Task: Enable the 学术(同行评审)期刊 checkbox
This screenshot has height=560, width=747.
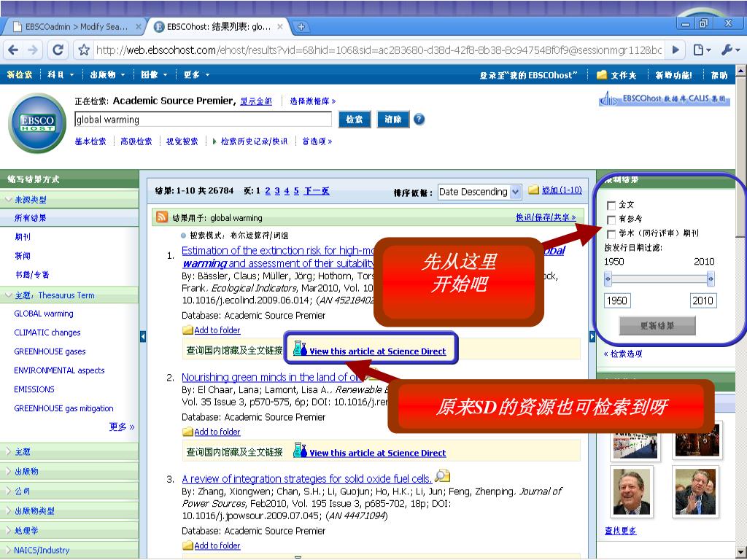Action: (611, 234)
